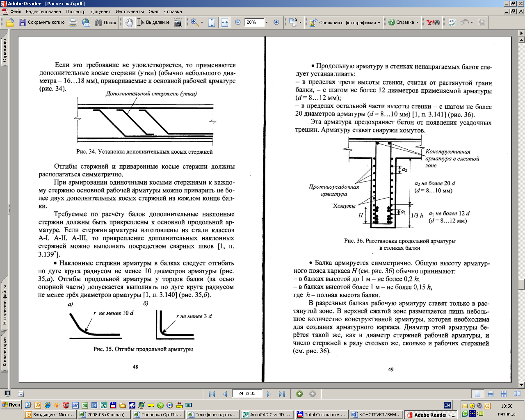The height and width of the screenshot is (420, 525).
Task: Click the Yahoo search toolbar icon
Action: pos(433,23)
